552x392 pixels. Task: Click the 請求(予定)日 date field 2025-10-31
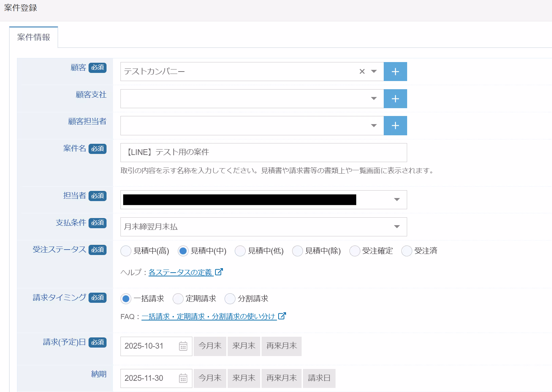(x=156, y=346)
